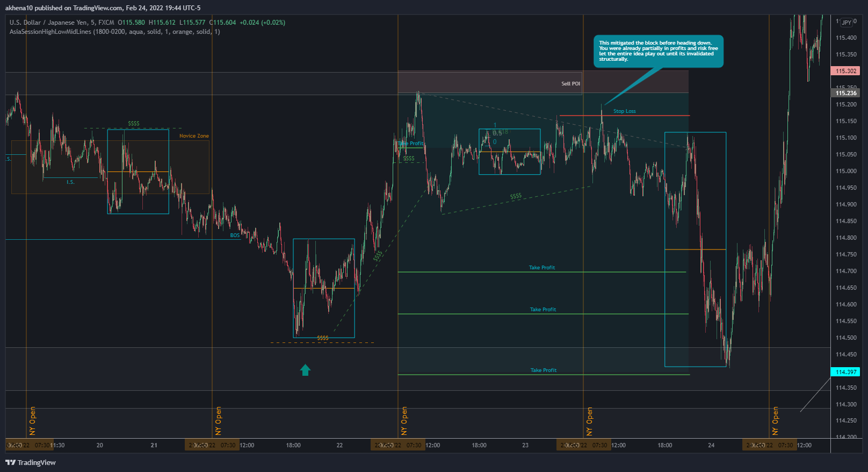The width and height of the screenshot is (868, 472).
Task: Click the Stop Loss line label
Action: pyautogui.click(x=624, y=111)
